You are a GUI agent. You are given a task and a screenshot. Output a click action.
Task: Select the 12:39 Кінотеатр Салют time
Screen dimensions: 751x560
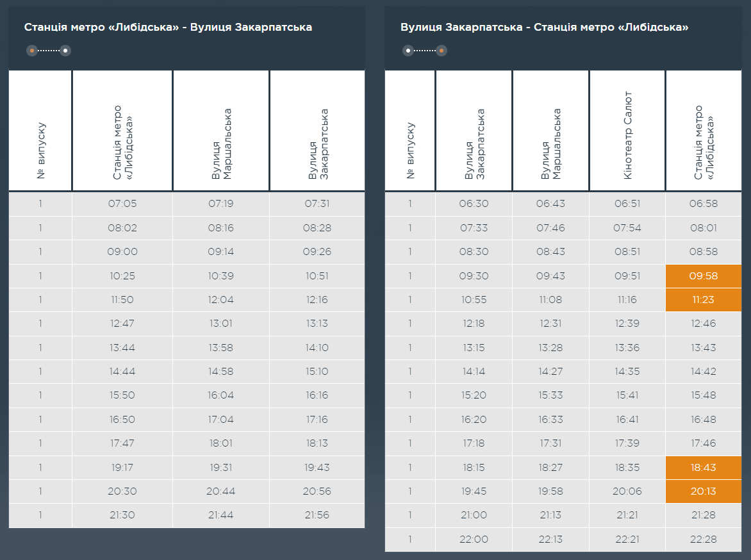point(627,324)
